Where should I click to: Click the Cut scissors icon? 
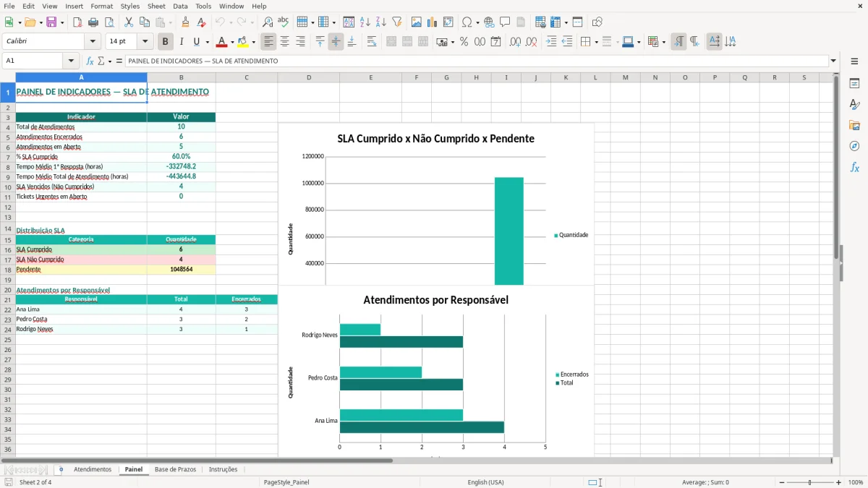(x=129, y=22)
